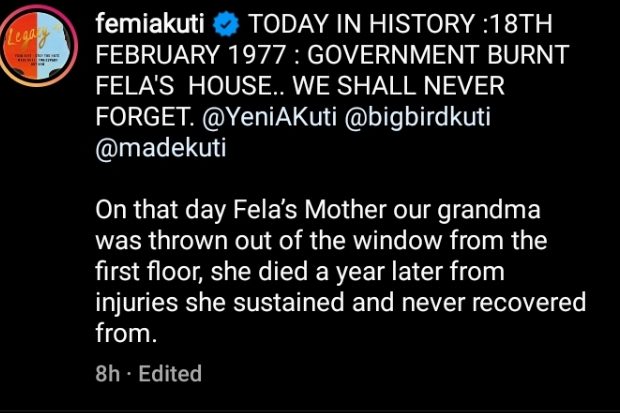Click the FELA'S HOUSE text
Image resolution: width=620 pixels, height=413 pixels.
pos(175,86)
